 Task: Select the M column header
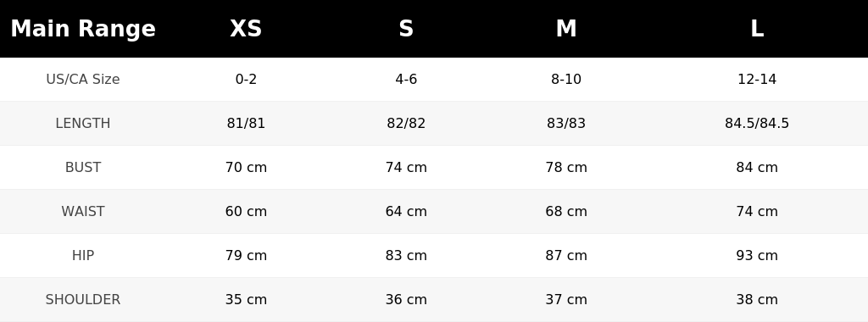coord(565,29)
